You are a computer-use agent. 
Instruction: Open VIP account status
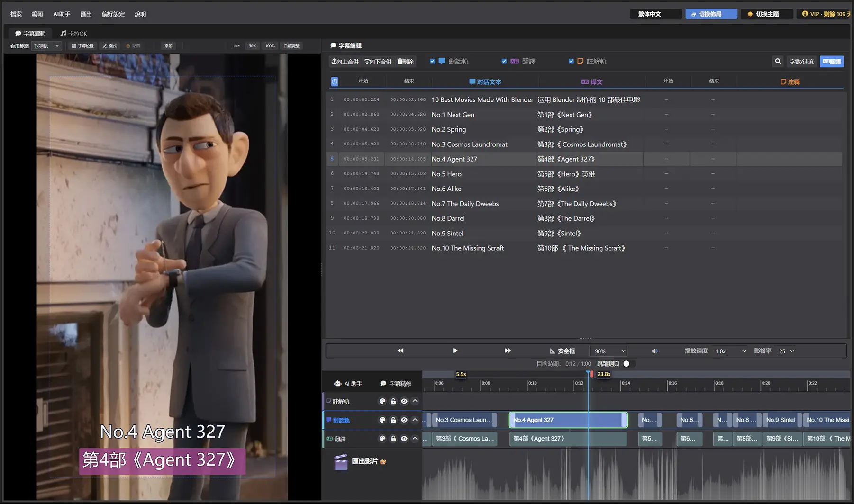[826, 14]
